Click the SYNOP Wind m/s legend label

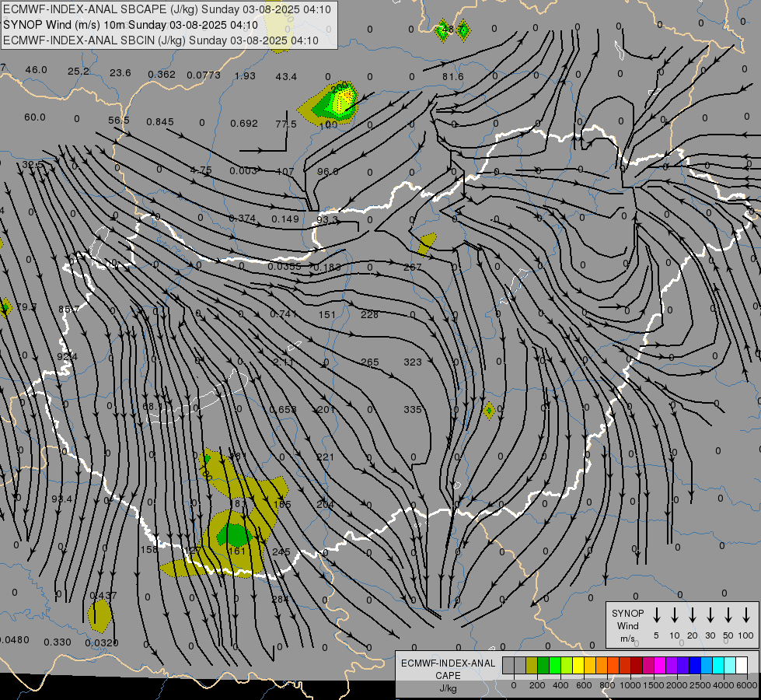pos(627,625)
